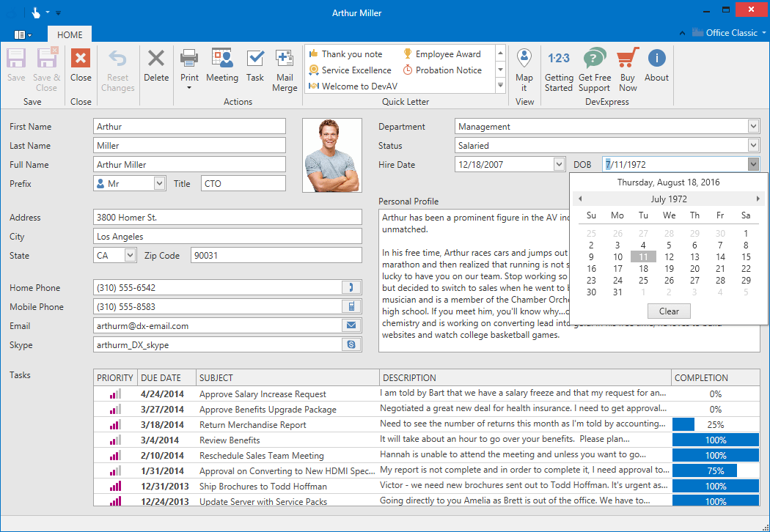Click the Task icon in Actions
The height and width of the screenshot is (532, 770).
(254, 59)
